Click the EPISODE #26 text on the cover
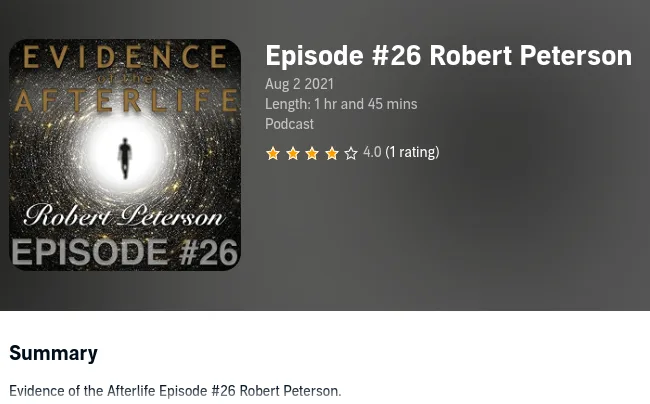Image resolution: width=650 pixels, height=404 pixels. pyautogui.click(x=125, y=252)
